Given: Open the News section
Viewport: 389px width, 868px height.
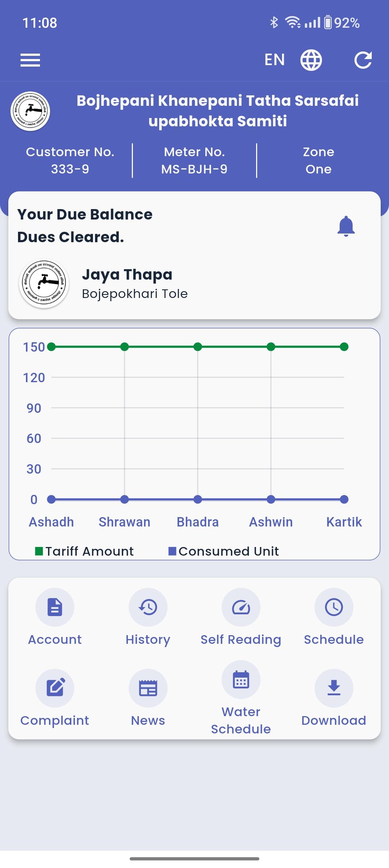Looking at the screenshot, I should tap(148, 698).
